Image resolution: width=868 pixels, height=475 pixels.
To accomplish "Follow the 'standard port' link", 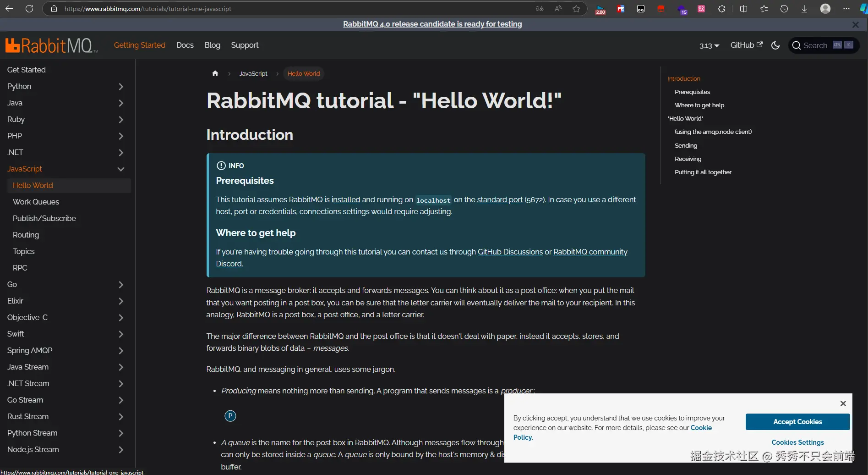I will tap(500, 199).
